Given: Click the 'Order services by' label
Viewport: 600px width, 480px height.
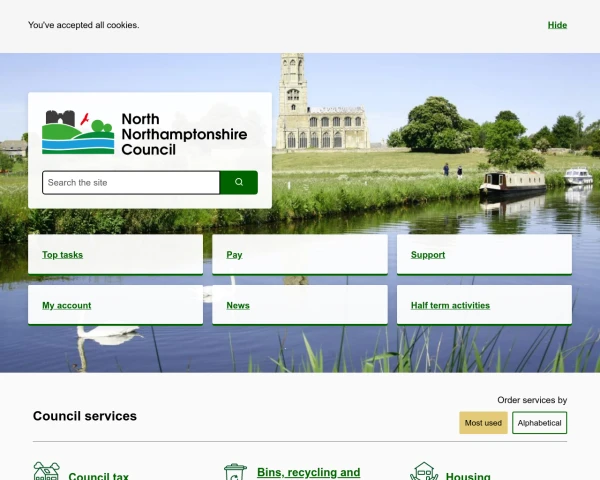Looking at the screenshot, I should click(x=532, y=400).
